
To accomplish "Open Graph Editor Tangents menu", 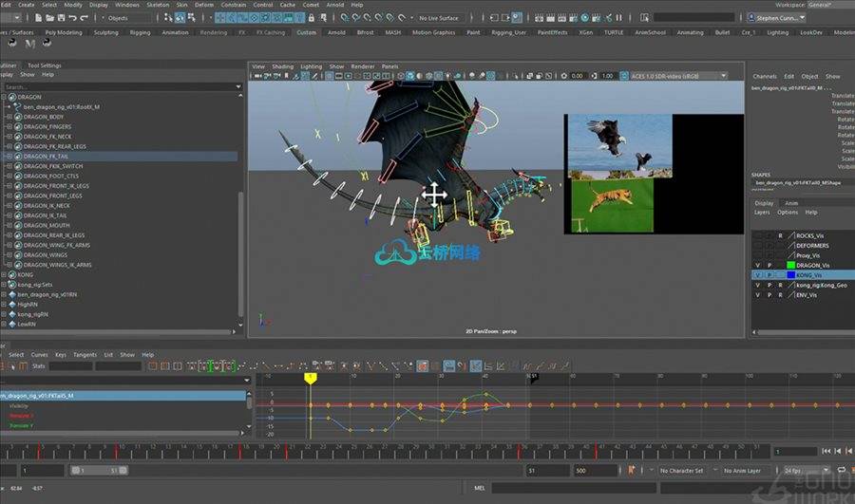I will [x=85, y=355].
